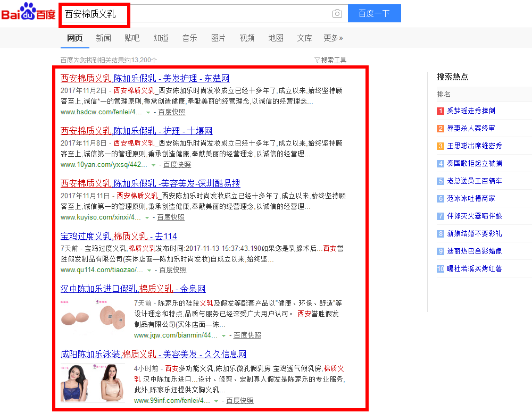This screenshot has width=532, height=413.
Task: Open 百度快照 for the 10yan.com result
Action: coord(177,165)
